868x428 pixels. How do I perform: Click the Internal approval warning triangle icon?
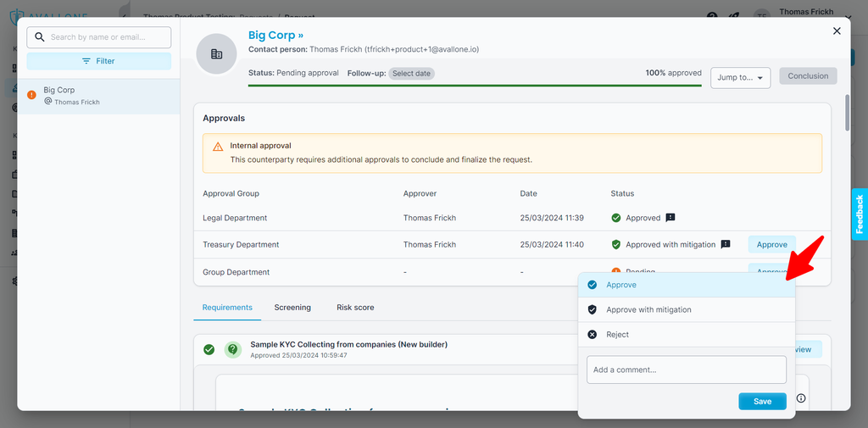click(218, 146)
